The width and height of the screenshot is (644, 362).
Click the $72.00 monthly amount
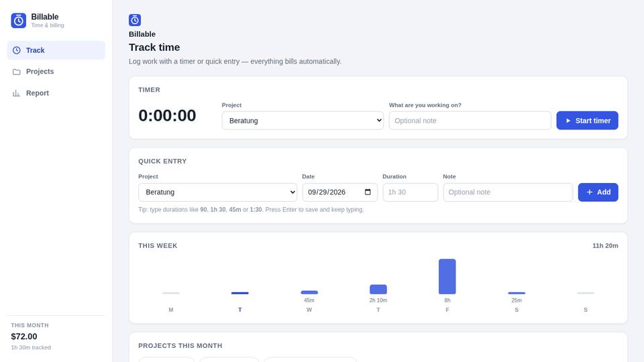coord(24,337)
